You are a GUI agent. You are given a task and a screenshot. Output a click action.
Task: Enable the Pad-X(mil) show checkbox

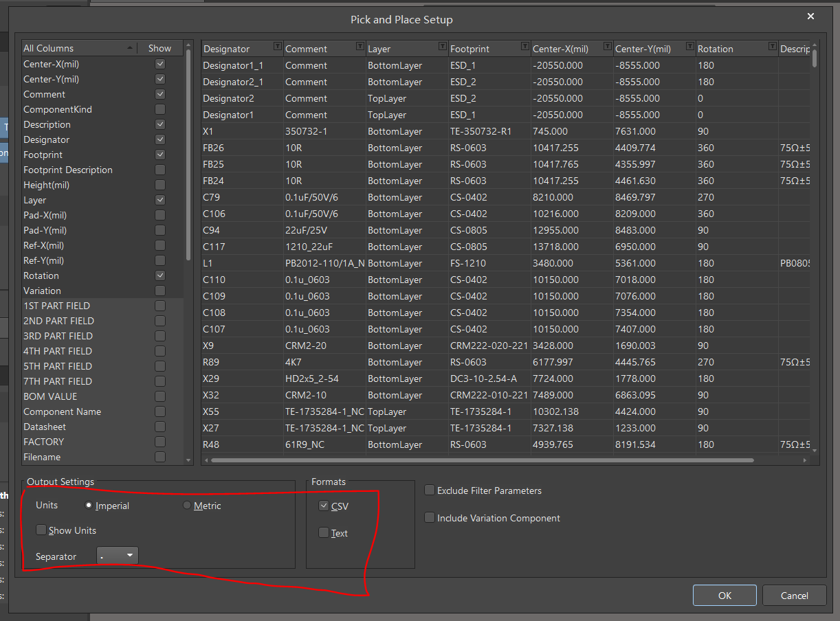160,215
